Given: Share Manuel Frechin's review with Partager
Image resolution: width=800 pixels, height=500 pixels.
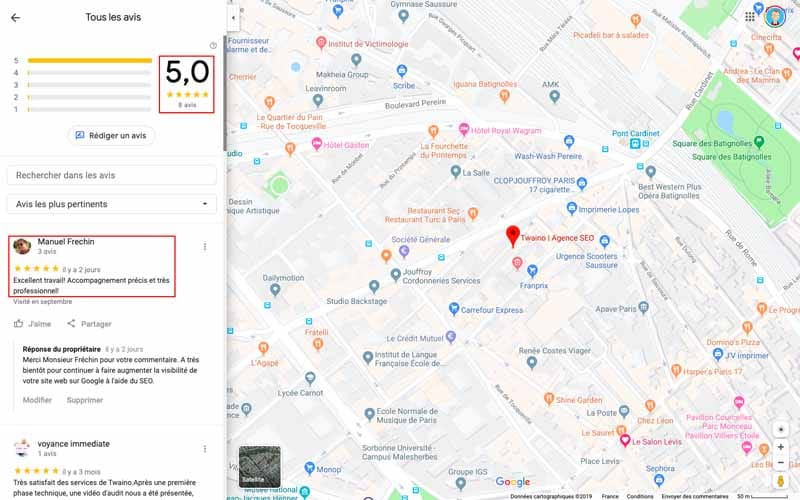Looking at the screenshot, I should [89, 324].
